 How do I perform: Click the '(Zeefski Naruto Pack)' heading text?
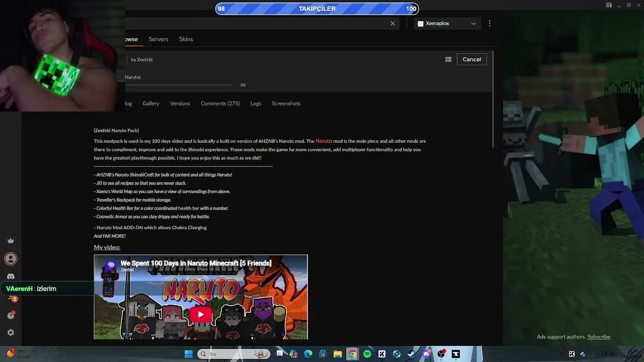116,131
